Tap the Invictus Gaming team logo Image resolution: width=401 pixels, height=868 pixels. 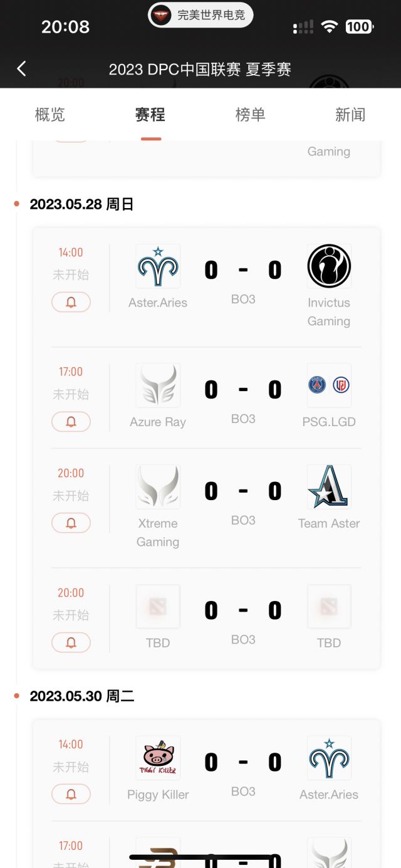click(x=329, y=266)
